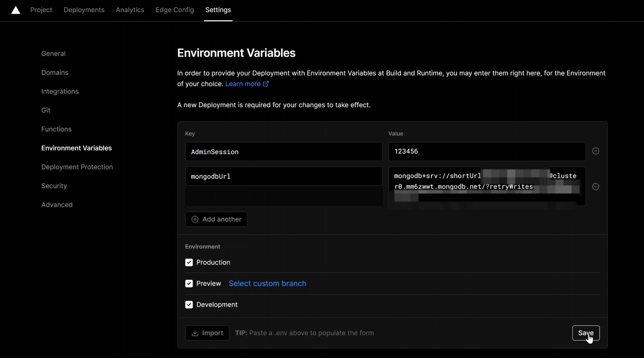Save the environment variables
Viewport: 644px width, 358px height.
[586, 333]
